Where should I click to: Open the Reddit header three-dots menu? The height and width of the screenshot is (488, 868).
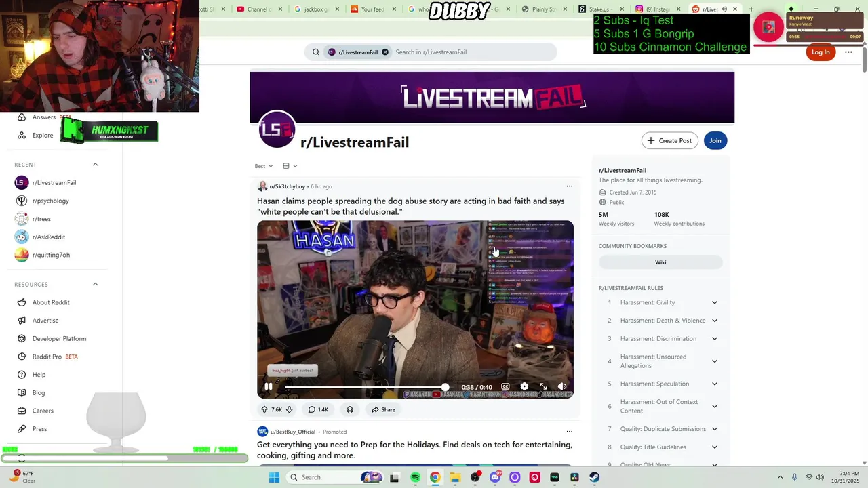point(848,52)
